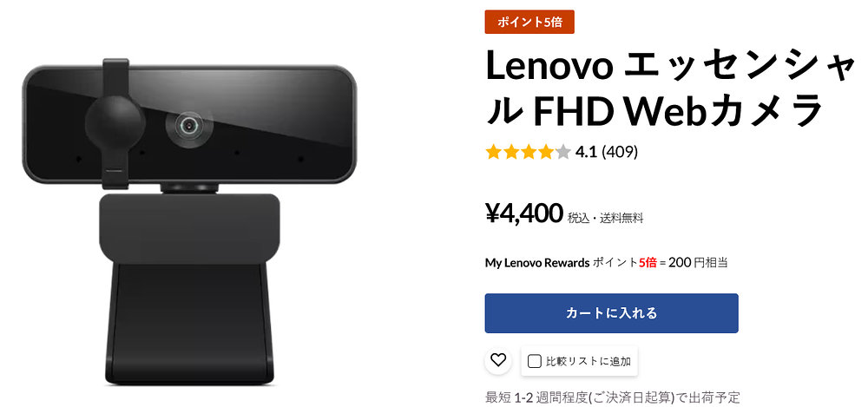Click the Lenovo エッセンシャル FHD Webカメラ title
The height and width of the screenshot is (407, 868).
coord(670,89)
